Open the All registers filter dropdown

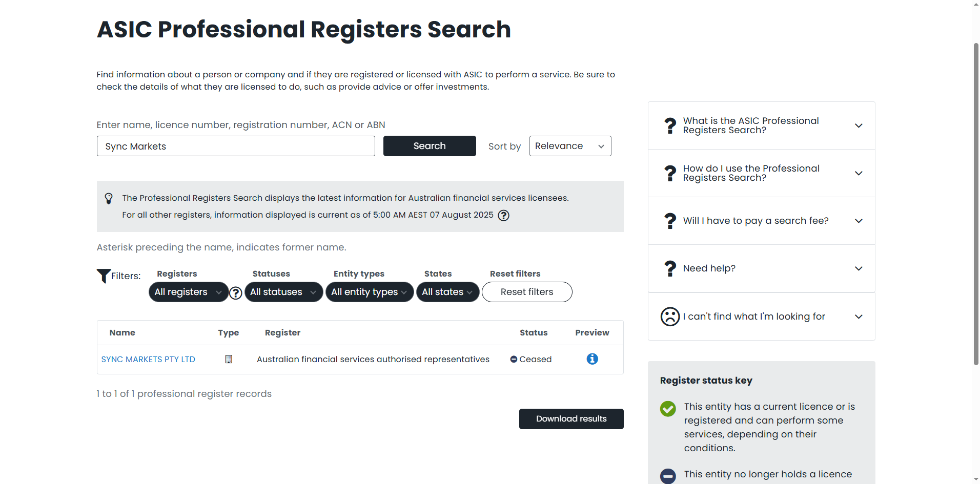[x=188, y=292]
